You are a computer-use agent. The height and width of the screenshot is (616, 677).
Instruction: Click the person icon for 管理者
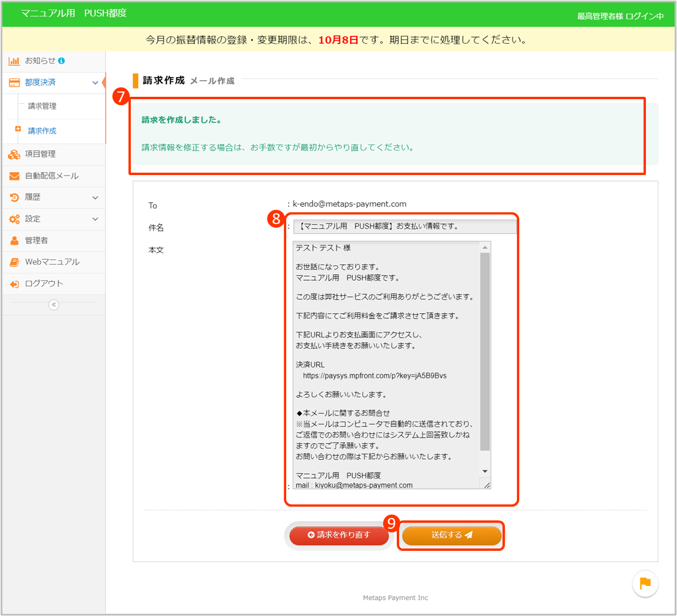14,240
